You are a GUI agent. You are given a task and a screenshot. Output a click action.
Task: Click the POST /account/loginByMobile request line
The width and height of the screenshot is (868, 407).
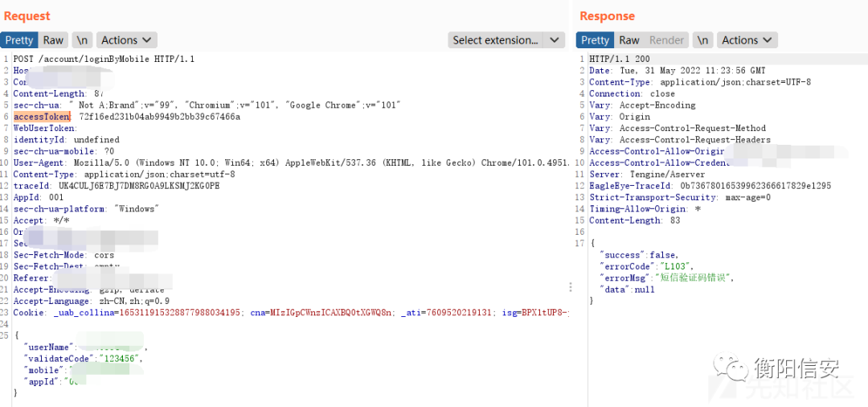tap(104, 59)
